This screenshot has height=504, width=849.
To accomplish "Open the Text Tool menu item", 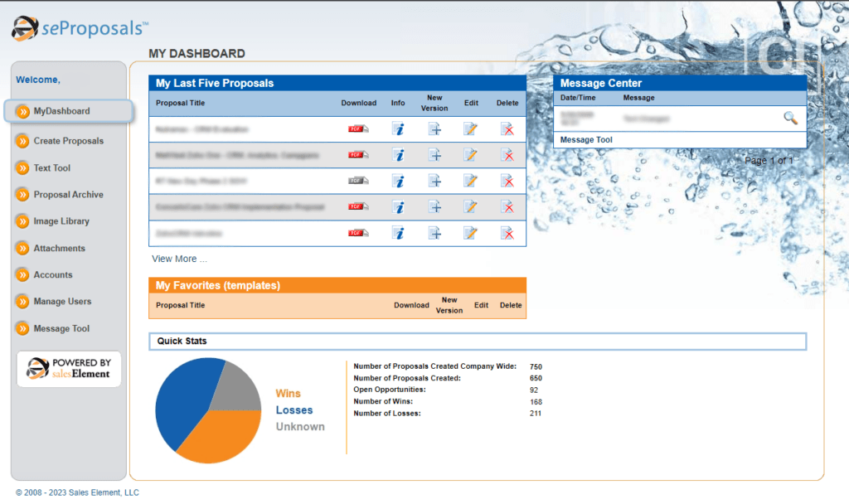I will coord(51,167).
